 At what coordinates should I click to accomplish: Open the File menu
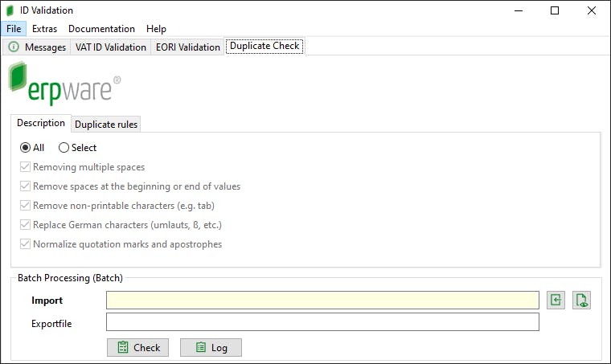coord(14,29)
